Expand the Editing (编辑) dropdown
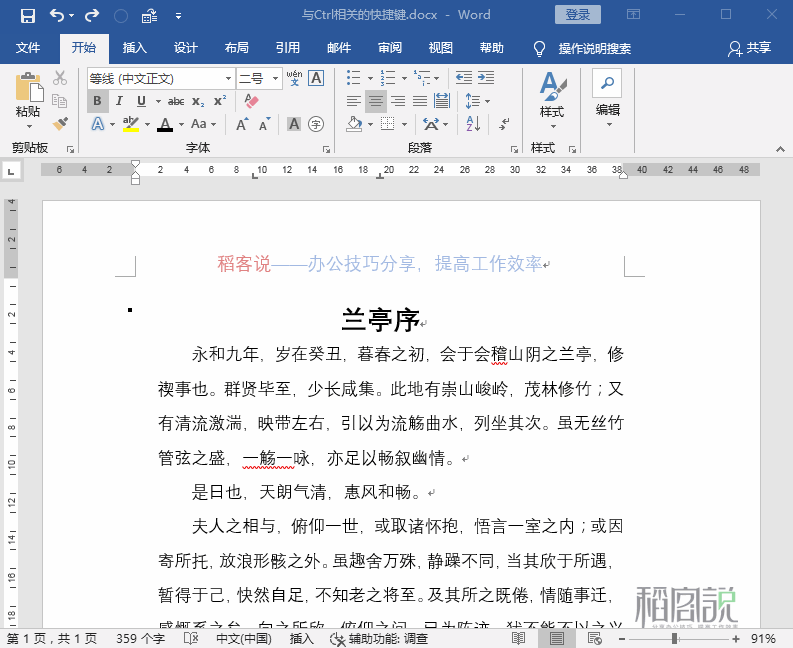The width and height of the screenshot is (793, 648). (607, 95)
